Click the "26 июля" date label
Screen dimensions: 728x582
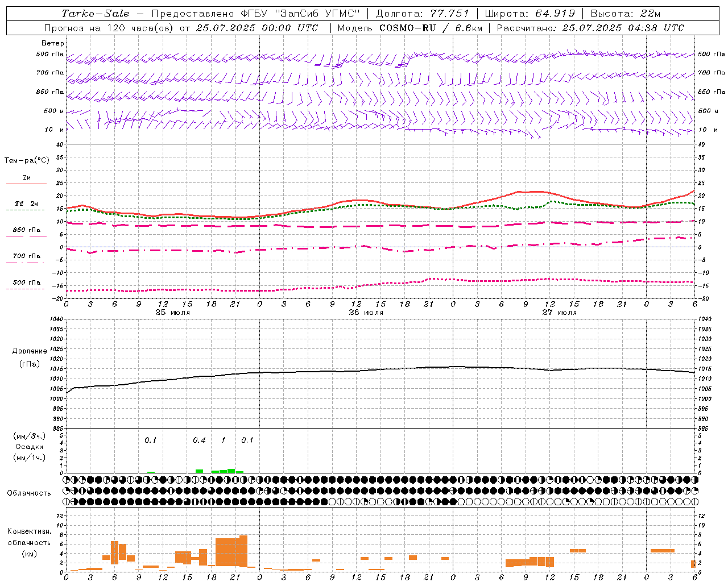(366, 313)
